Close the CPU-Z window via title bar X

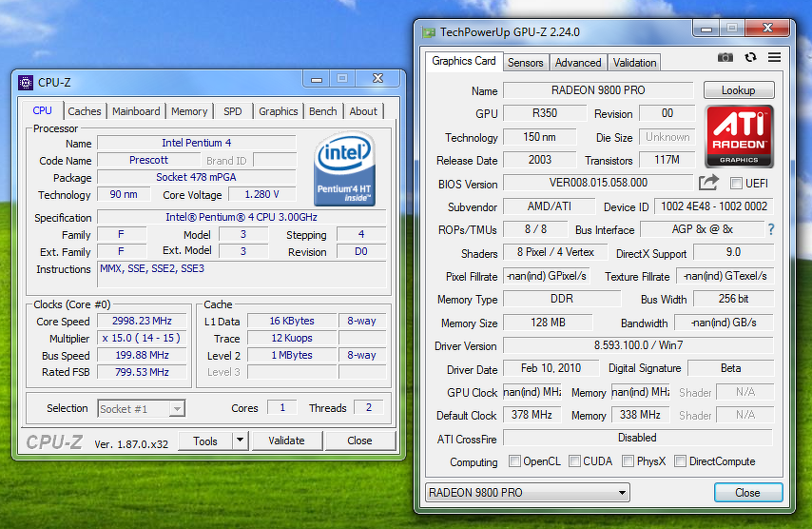pyautogui.click(x=378, y=78)
